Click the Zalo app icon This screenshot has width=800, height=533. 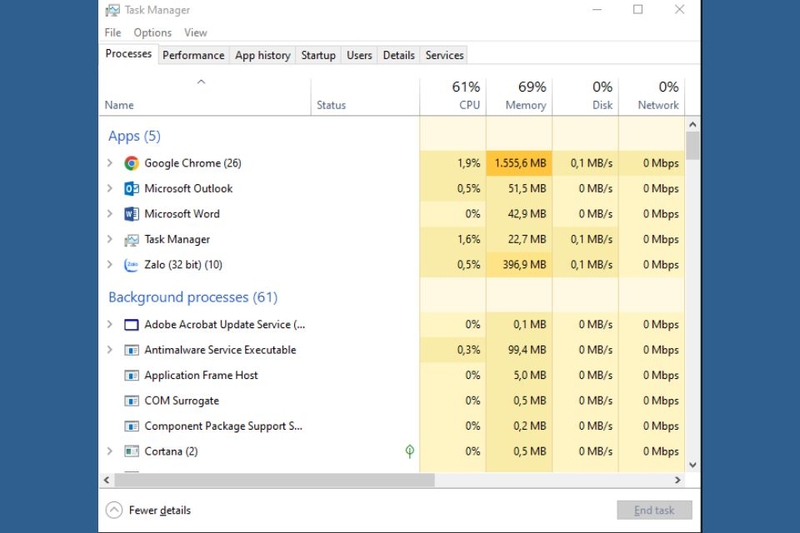click(x=131, y=265)
